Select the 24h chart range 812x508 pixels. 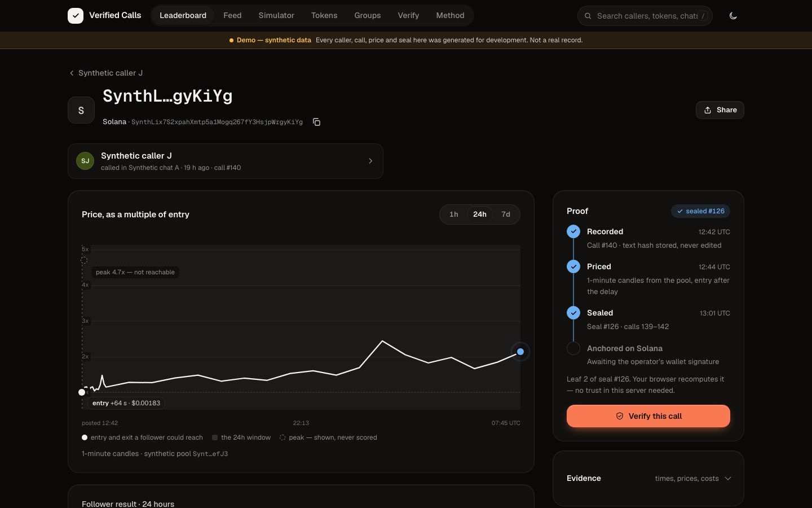pos(480,214)
